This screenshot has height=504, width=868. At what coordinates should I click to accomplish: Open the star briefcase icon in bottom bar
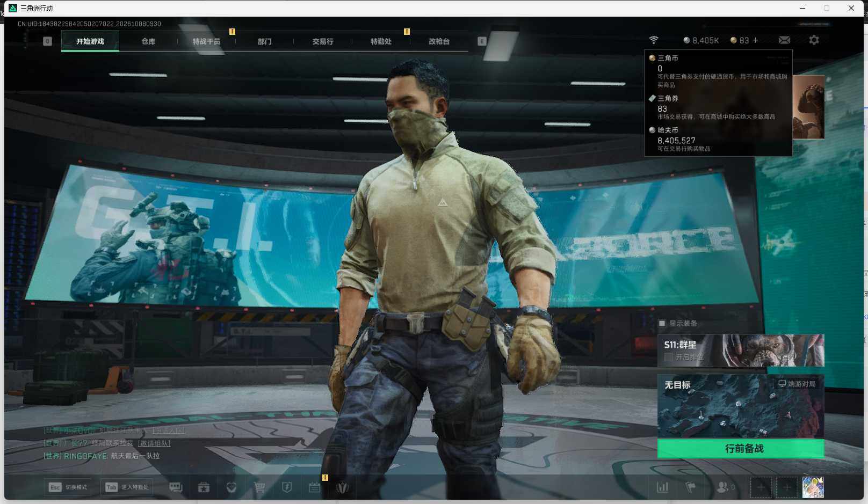(x=204, y=487)
